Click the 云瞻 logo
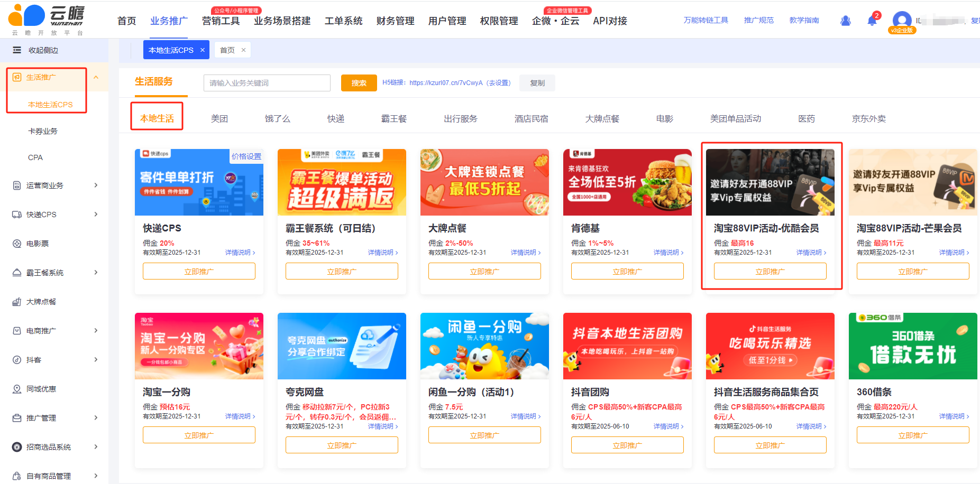Image resolution: width=980 pixels, height=484 pixels. (x=47, y=20)
